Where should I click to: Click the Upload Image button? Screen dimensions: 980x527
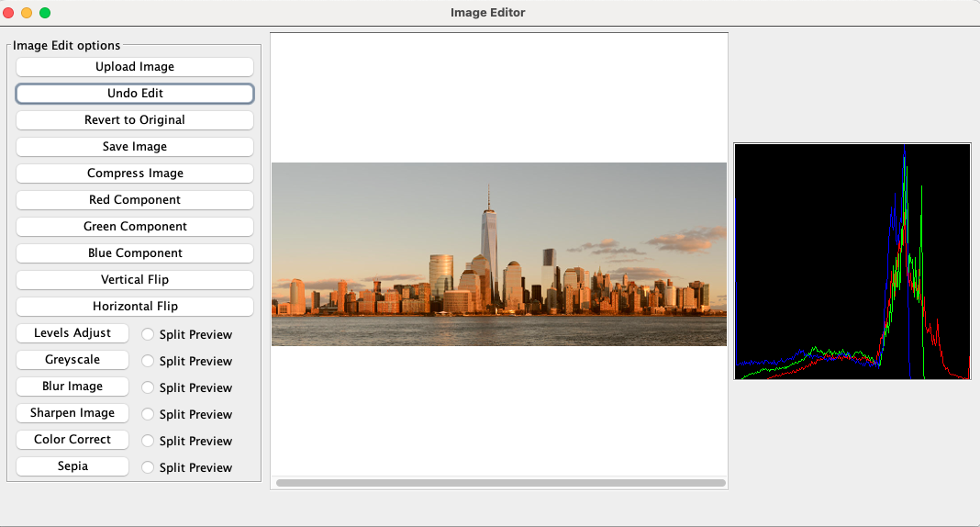click(134, 67)
